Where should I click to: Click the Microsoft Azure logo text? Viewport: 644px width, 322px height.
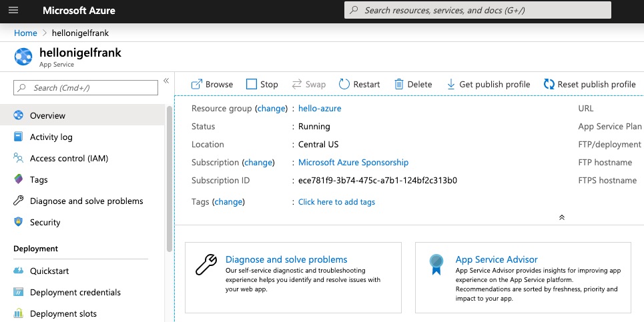pyautogui.click(x=79, y=11)
